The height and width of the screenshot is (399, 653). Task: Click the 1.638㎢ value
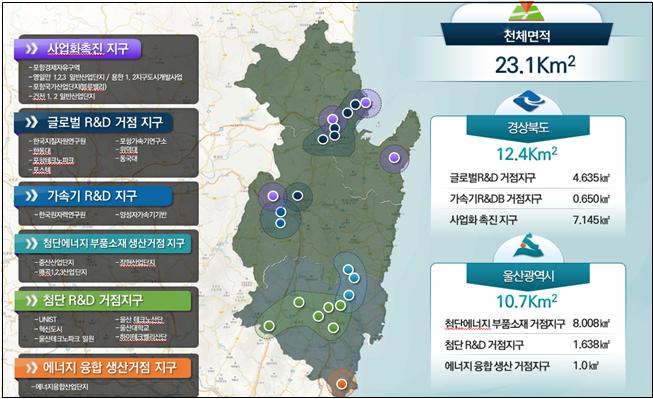tap(591, 344)
